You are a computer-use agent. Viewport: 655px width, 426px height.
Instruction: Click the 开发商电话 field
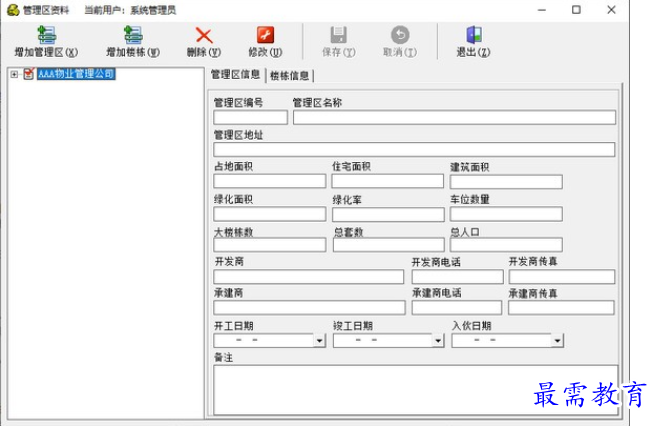coord(457,276)
